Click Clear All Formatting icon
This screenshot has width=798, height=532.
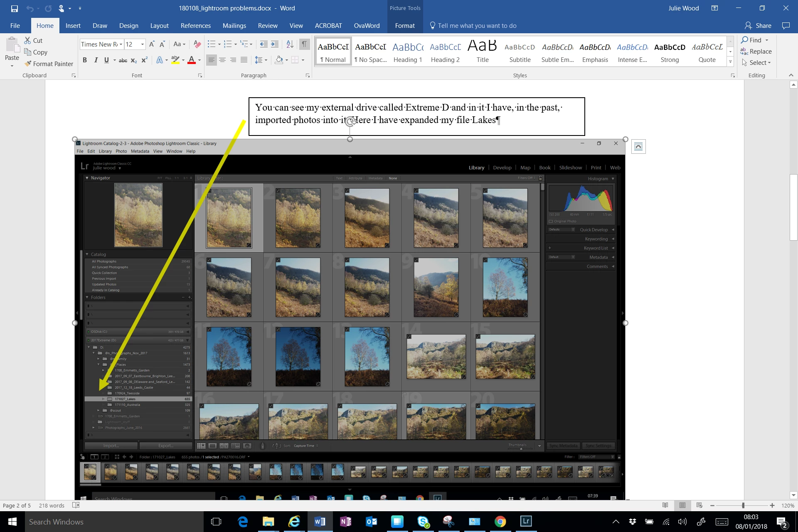197,44
